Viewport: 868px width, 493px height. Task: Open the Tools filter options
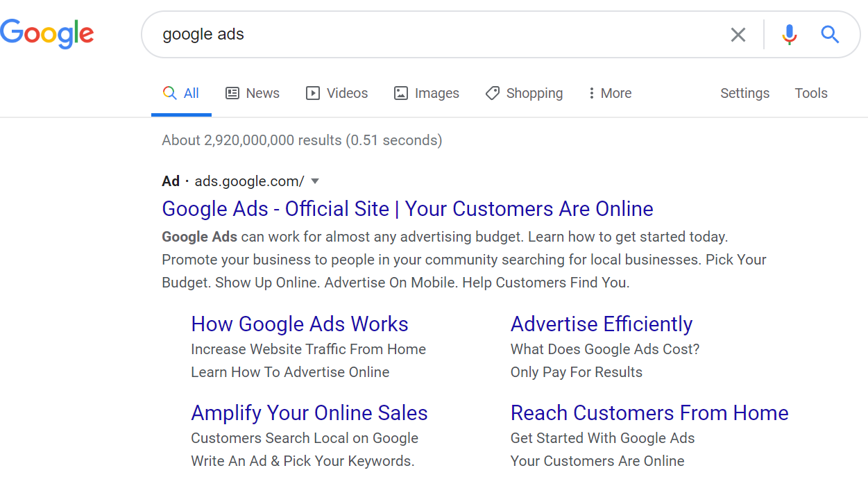[x=811, y=93]
